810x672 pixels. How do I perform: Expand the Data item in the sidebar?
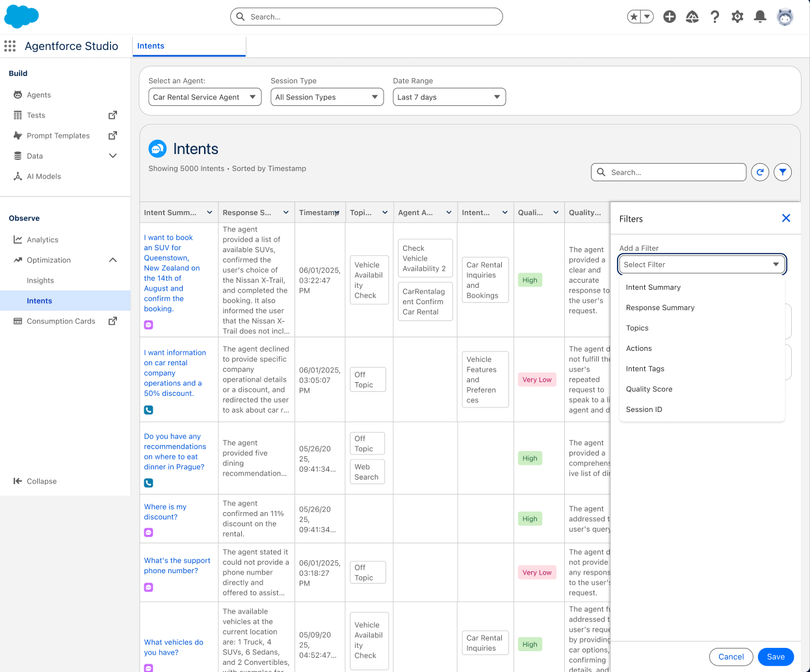click(112, 155)
